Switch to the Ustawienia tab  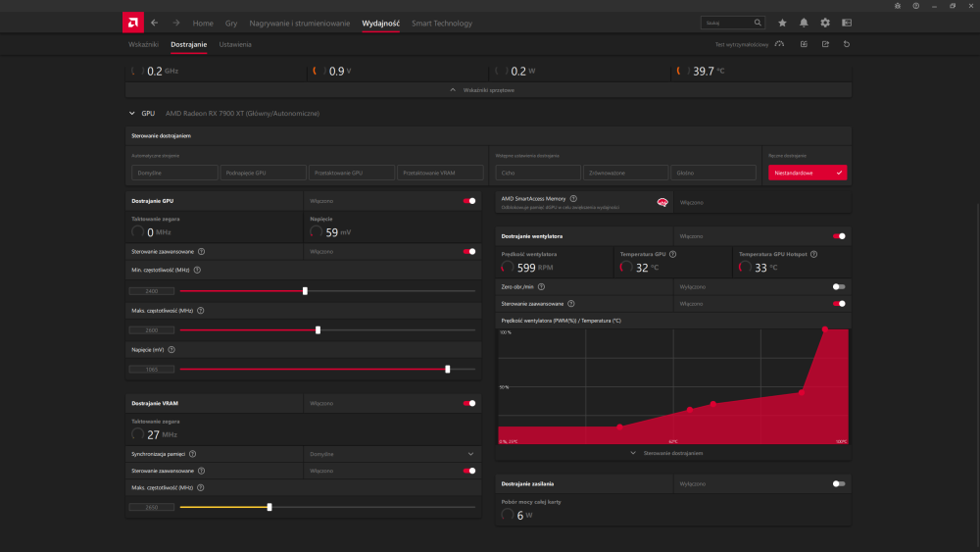click(235, 44)
